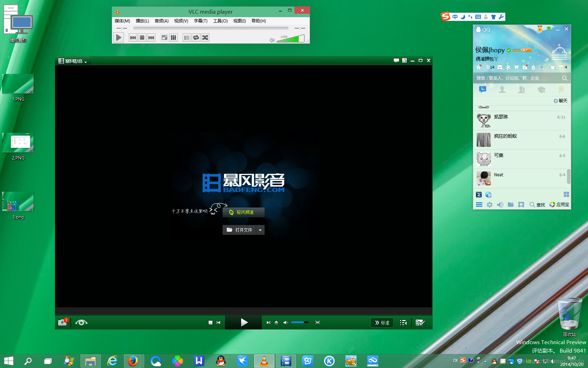Toggle Baofeng eye mode icon
This screenshot has height=368, width=588.
pyautogui.click(x=81, y=322)
